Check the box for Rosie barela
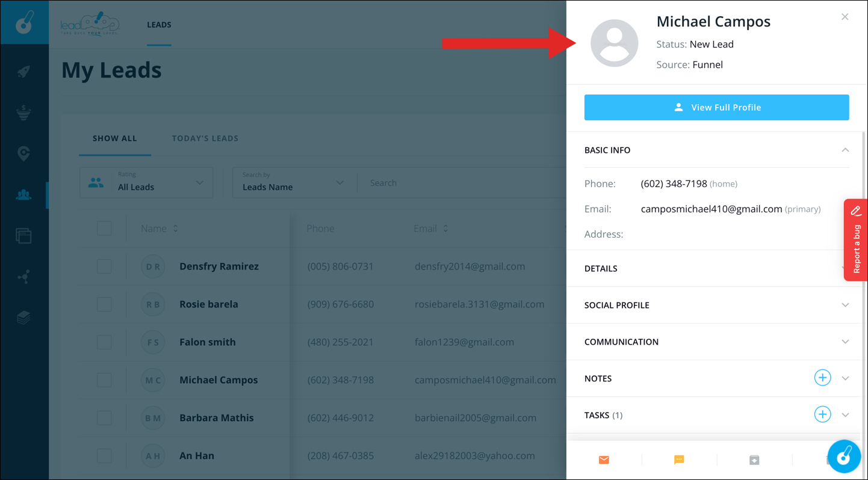This screenshot has height=480, width=868. coord(104,304)
